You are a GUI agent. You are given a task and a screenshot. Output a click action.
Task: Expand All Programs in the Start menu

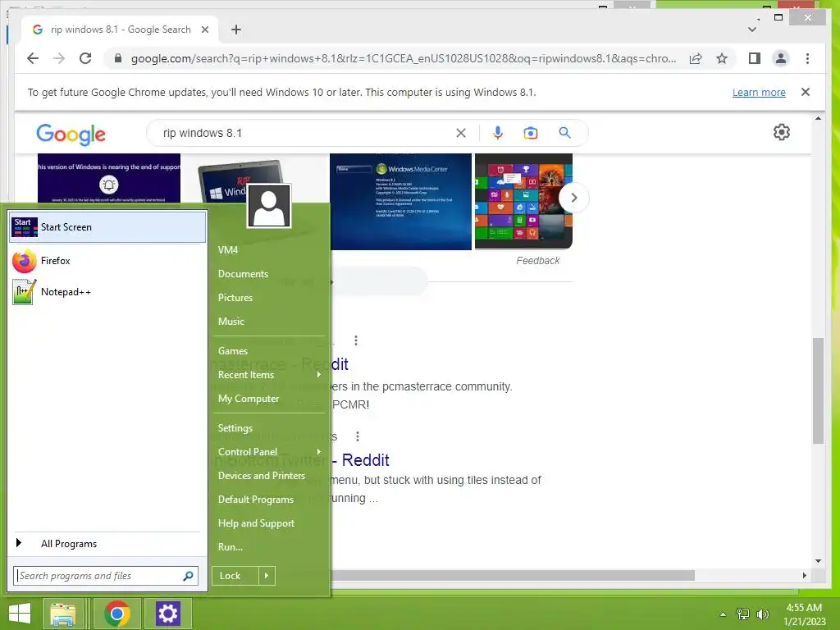coord(107,544)
